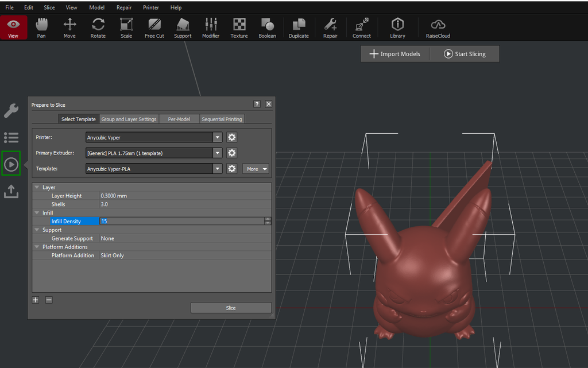Activate the Boolean tool

pyautogui.click(x=267, y=27)
